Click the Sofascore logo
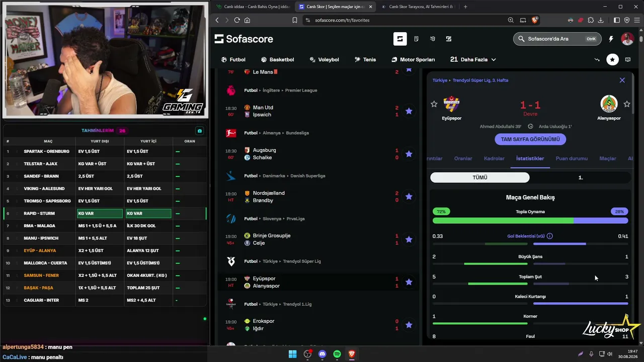Image resolution: width=644 pixels, height=362 pixels. 244,39
